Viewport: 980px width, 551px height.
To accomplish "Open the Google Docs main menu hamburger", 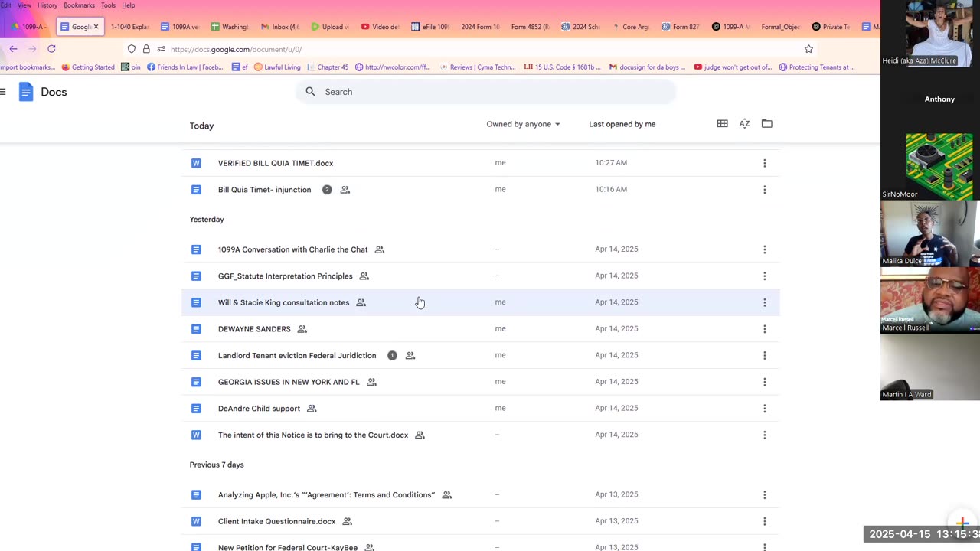I will [x=3, y=92].
